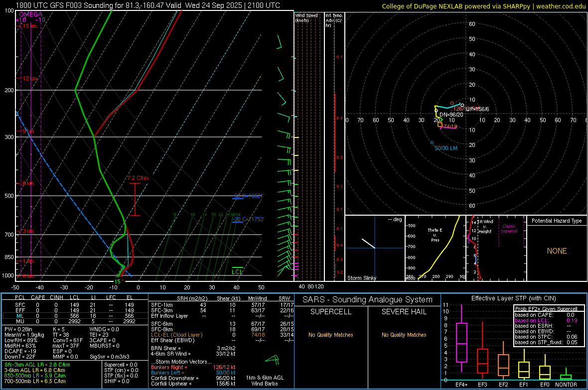588x390 pixels.
Task: Click the red Bunkers Right storm motion
Action: click(193, 368)
